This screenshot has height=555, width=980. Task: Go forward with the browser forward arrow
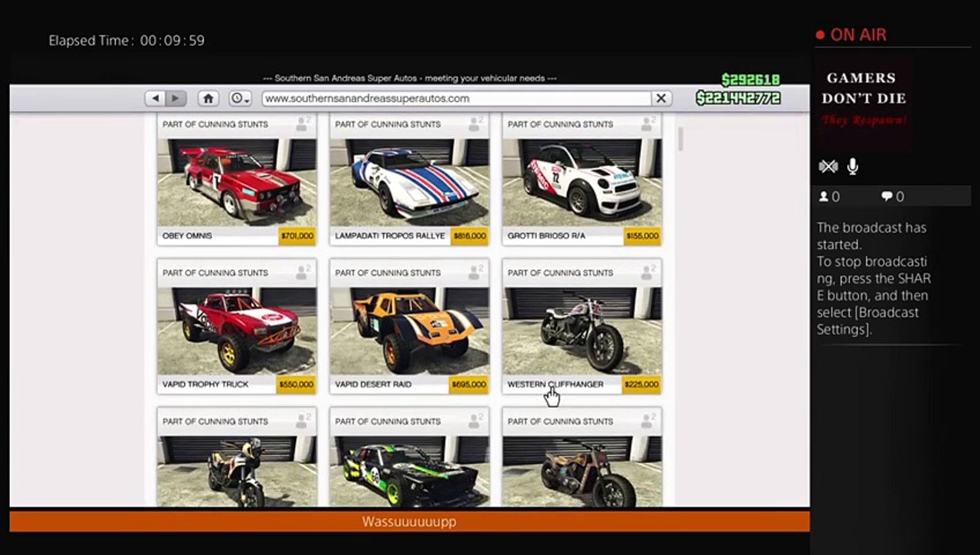coord(176,99)
